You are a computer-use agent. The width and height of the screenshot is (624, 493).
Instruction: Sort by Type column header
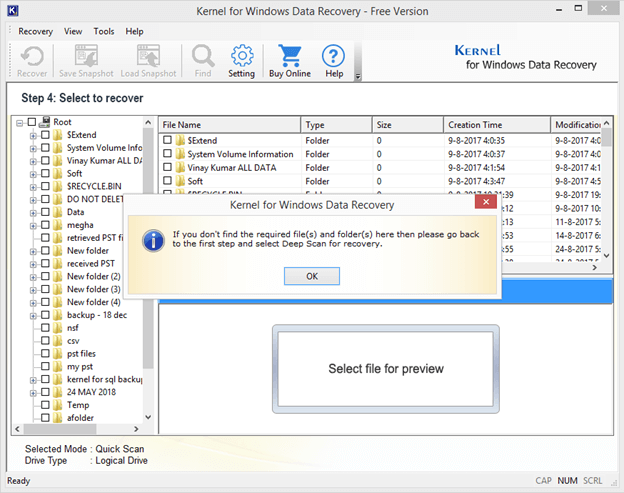[337, 125]
